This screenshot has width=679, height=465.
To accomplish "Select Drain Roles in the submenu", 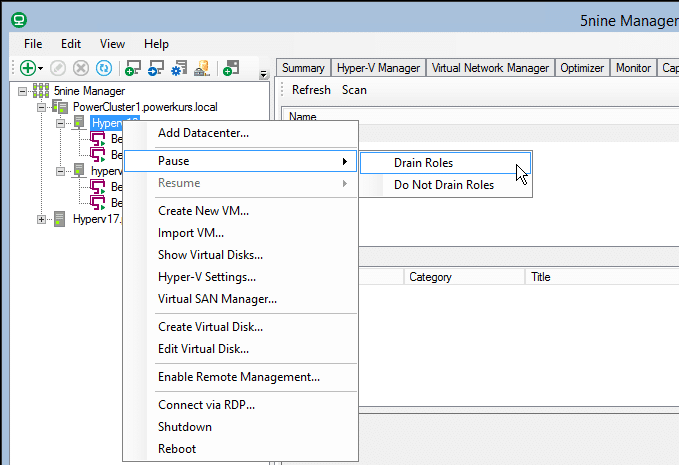I will (446, 163).
